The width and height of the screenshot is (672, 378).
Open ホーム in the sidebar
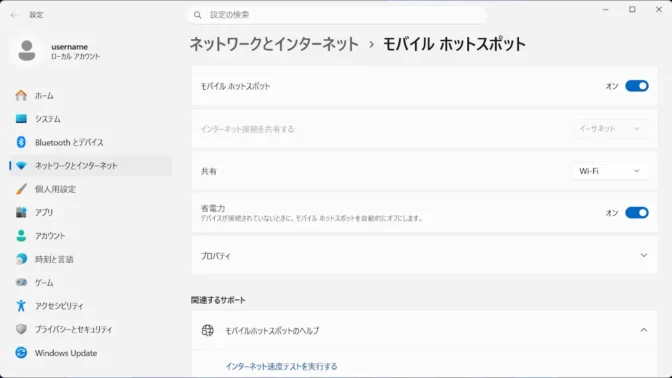(90, 95)
